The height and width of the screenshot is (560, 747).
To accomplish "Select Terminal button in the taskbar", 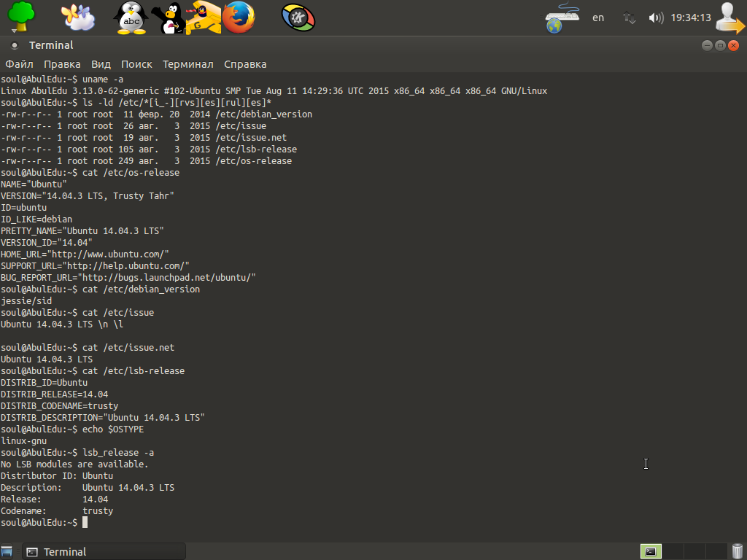I will pos(104,552).
